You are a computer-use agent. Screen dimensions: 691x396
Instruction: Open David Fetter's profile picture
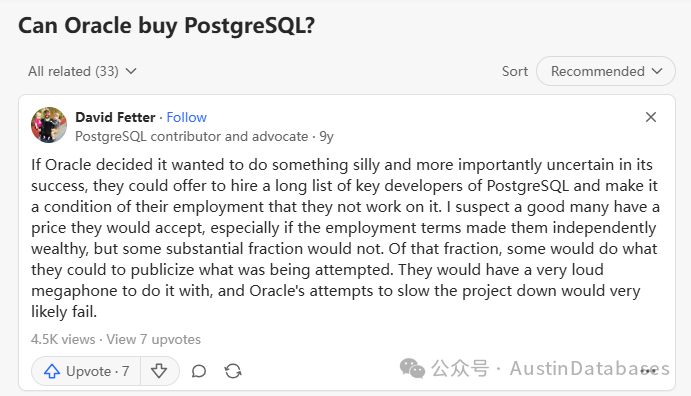point(49,125)
